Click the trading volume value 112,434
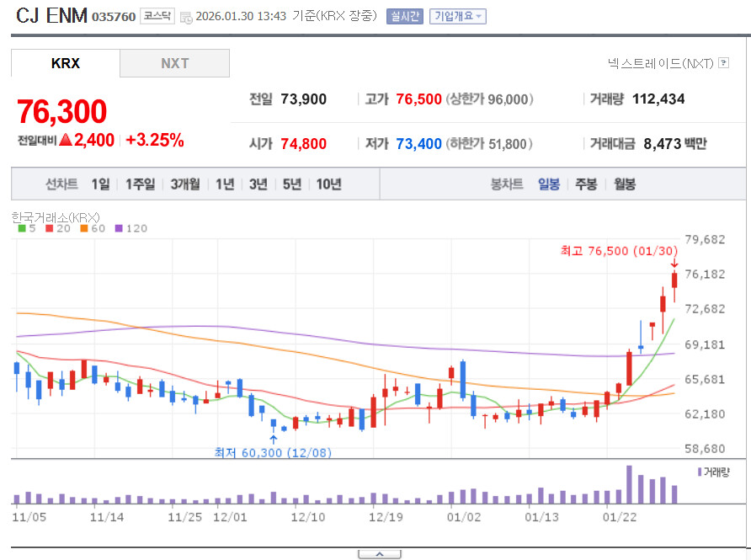The image size is (751, 560). (658, 99)
